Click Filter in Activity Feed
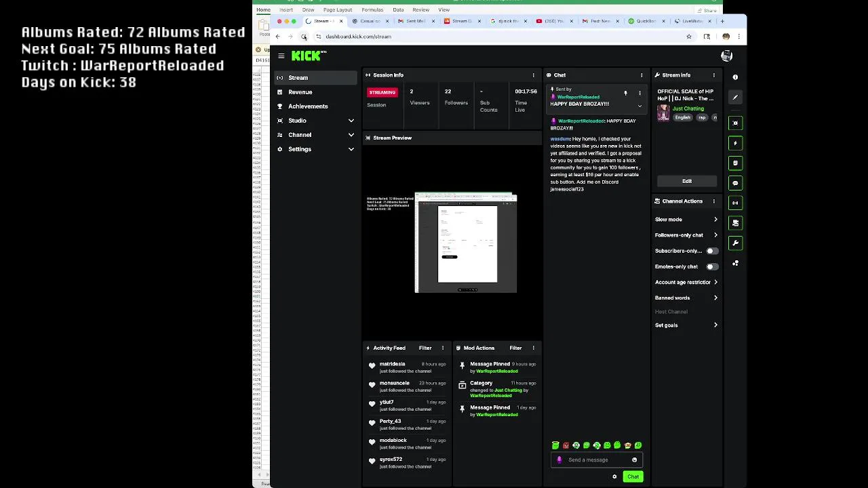The image size is (868, 488). [x=425, y=348]
